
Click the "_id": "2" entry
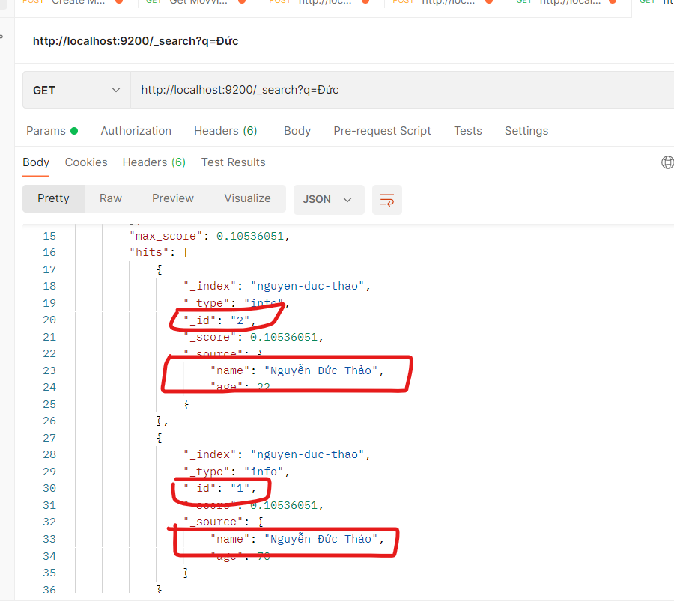[x=219, y=320]
